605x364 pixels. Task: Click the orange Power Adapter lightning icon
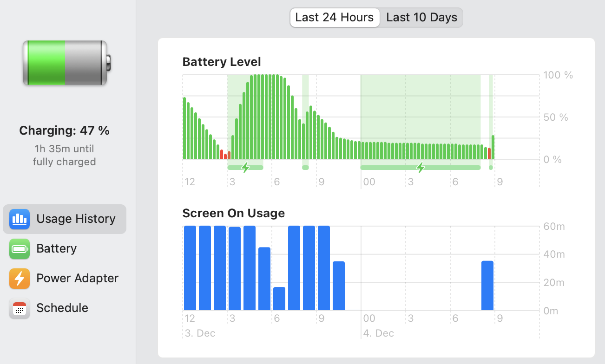point(19,279)
